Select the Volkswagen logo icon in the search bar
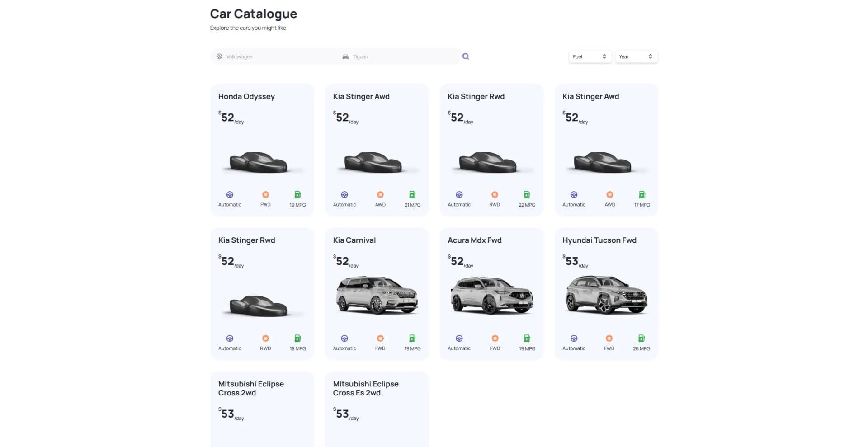Image resolution: width=868 pixels, height=447 pixels. 219,56
